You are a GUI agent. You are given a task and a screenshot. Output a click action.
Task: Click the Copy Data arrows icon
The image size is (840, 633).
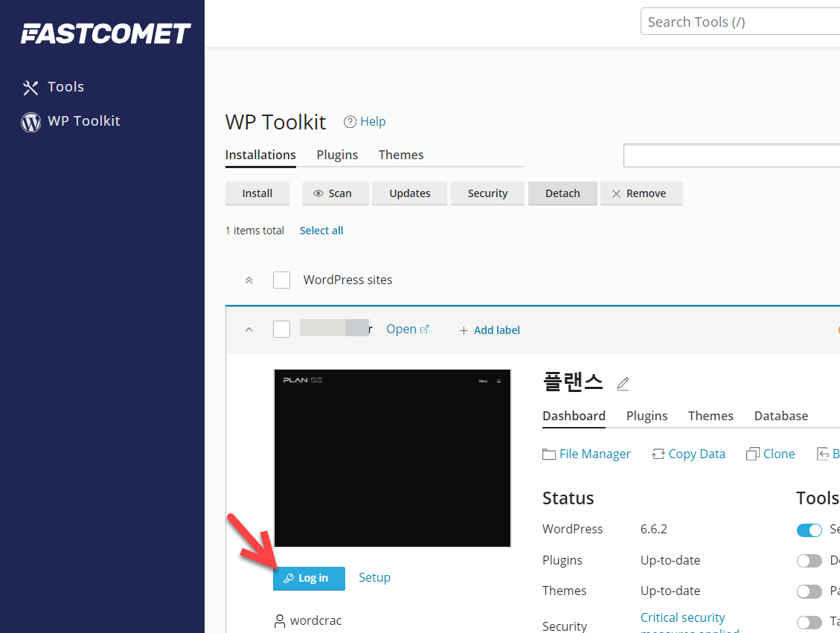(658, 454)
